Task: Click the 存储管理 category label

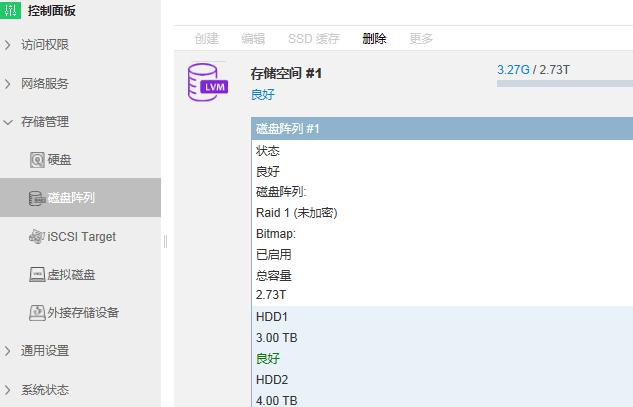Action: pyautogui.click(x=45, y=122)
